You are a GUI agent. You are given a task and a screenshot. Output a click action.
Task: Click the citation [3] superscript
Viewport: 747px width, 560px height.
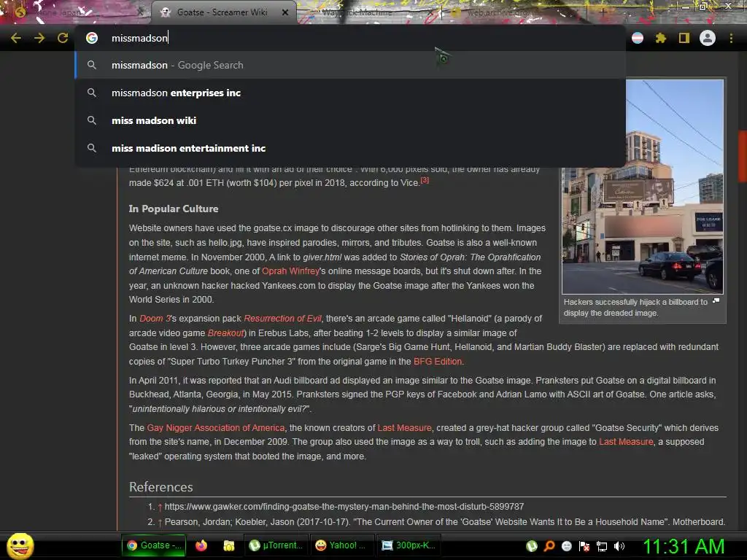point(425,180)
